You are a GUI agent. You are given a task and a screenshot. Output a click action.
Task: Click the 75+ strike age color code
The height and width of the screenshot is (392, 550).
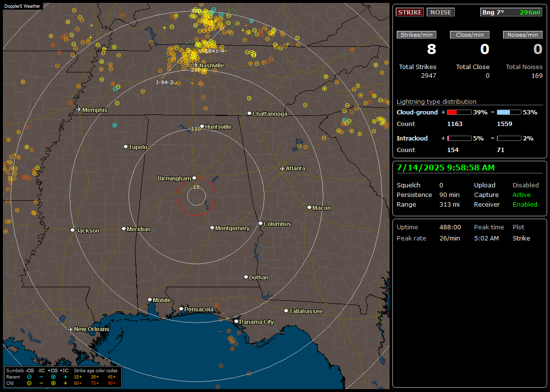coord(95,383)
